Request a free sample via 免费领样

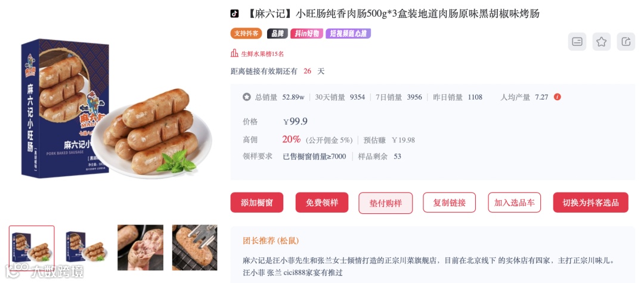tap(322, 203)
